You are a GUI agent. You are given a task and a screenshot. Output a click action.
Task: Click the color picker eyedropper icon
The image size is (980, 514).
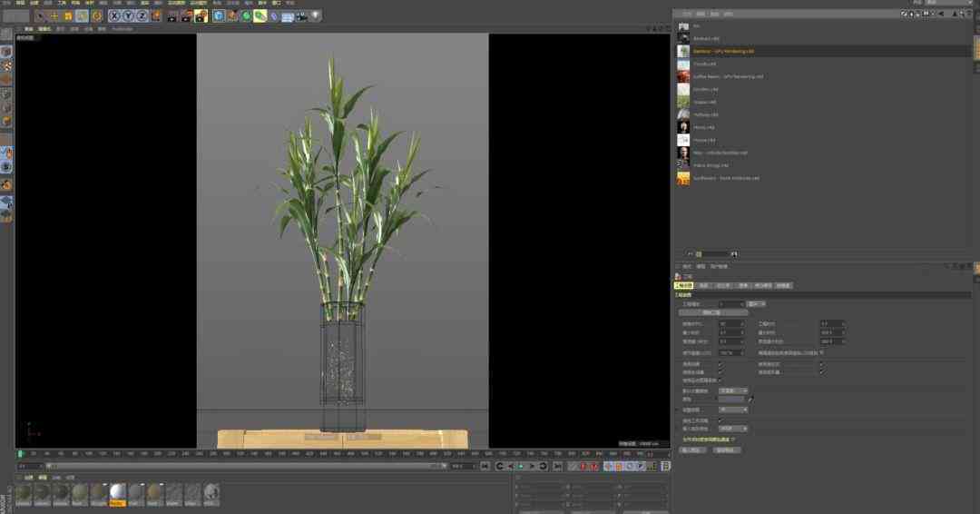[750, 399]
